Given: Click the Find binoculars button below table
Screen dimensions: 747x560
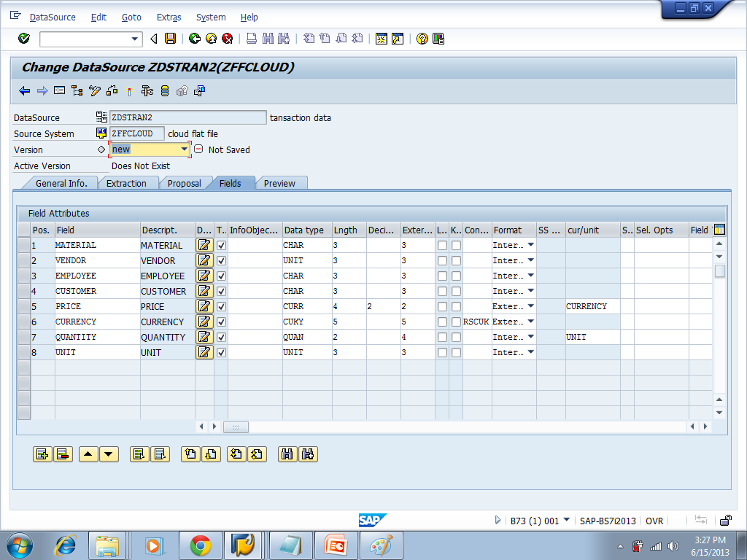Looking at the screenshot, I should click(x=287, y=454).
